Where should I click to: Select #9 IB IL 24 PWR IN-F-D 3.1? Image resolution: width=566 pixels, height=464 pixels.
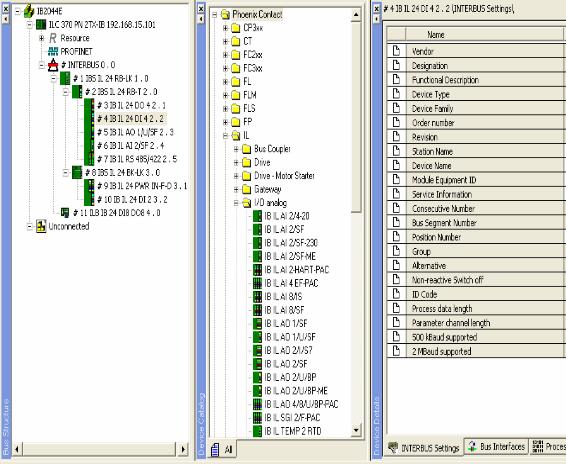(142, 186)
